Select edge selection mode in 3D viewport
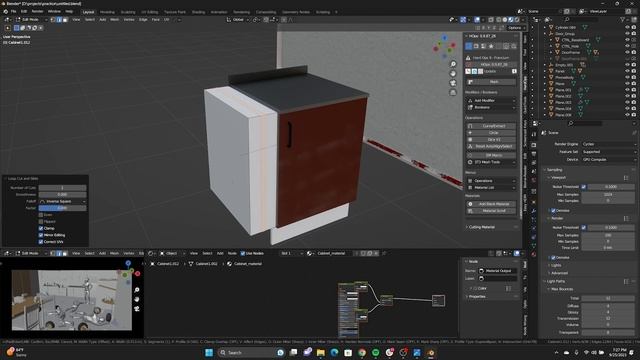The image size is (640, 360). [59, 20]
